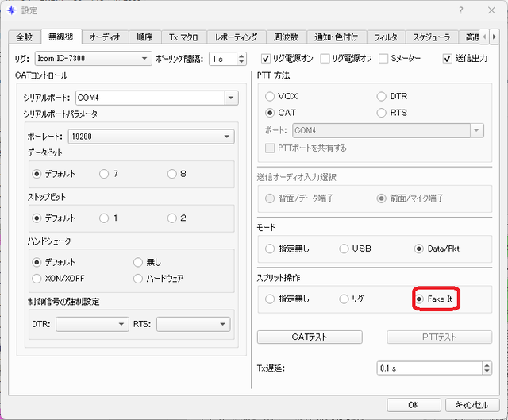Expand the serial port COM4 dropdown arrow
This screenshot has height=420, width=508.
[x=231, y=98]
